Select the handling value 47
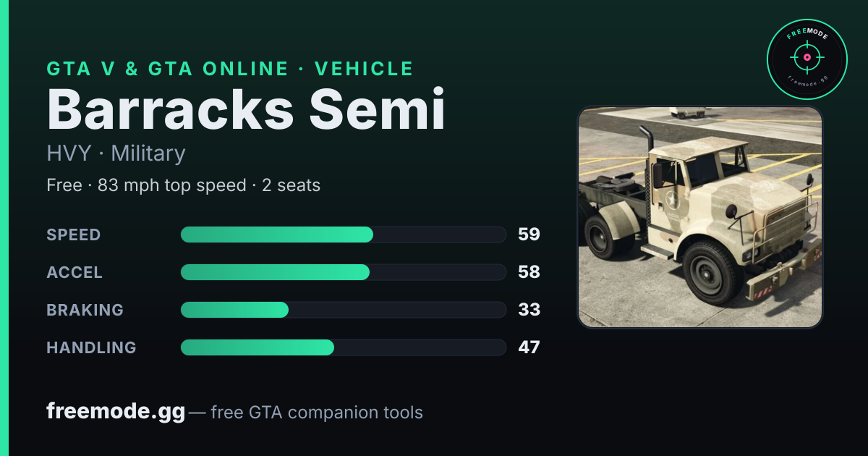The width and height of the screenshot is (868, 456). pyautogui.click(x=529, y=347)
